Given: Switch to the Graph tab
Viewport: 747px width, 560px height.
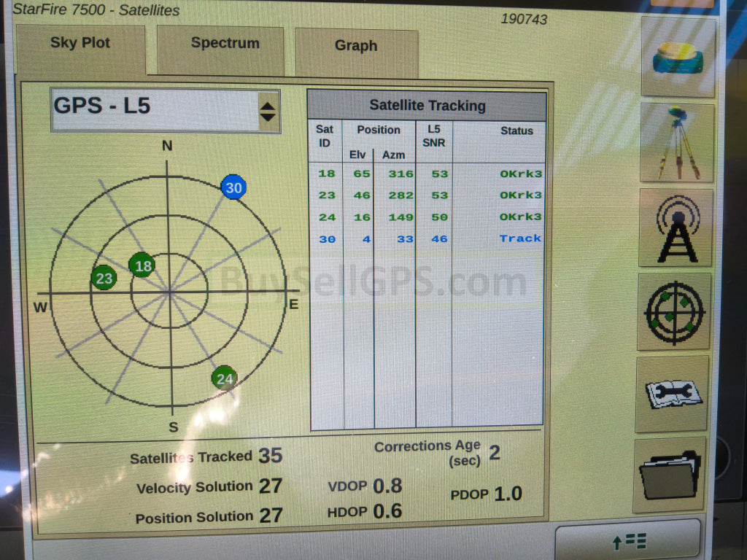Looking at the screenshot, I should coord(356,46).
